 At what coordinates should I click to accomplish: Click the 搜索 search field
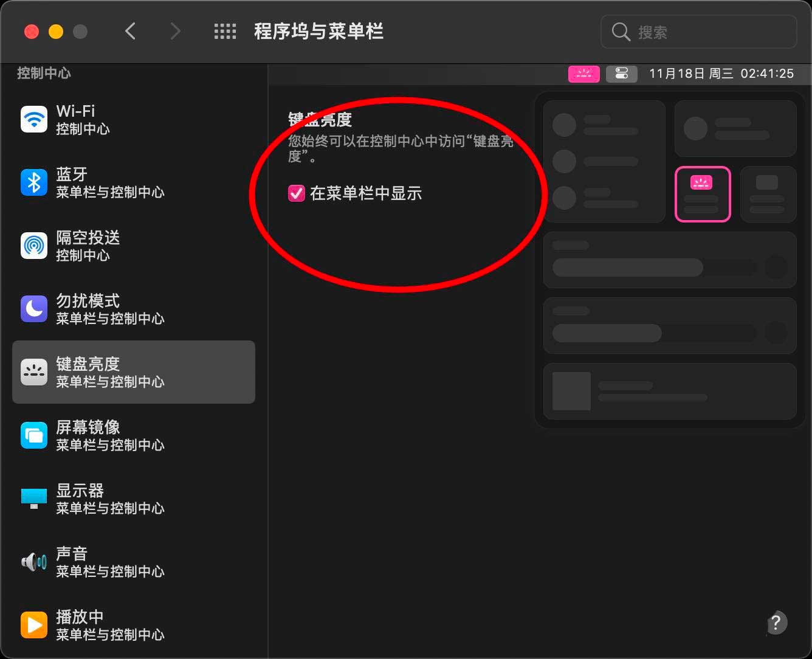[698, 32]
